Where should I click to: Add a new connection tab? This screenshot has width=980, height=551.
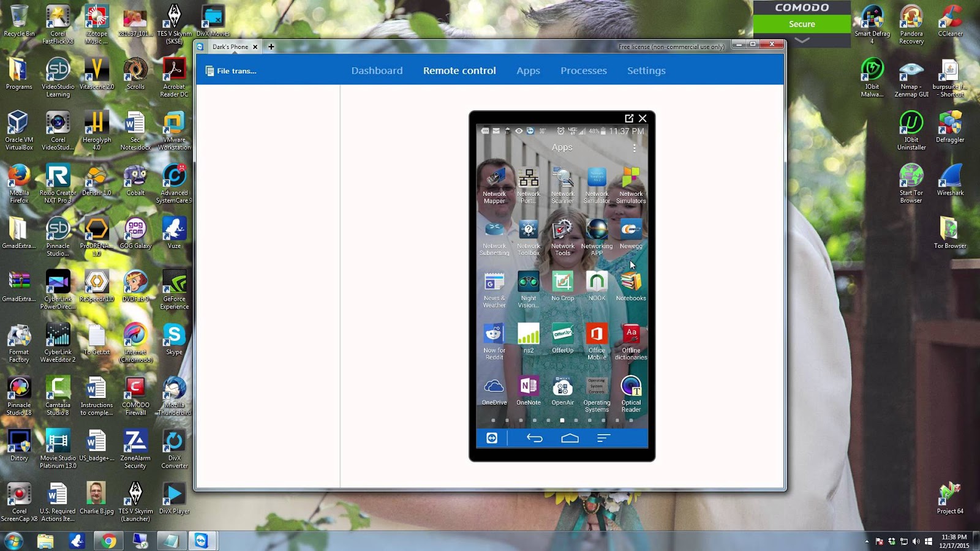(x=271, y=47)
